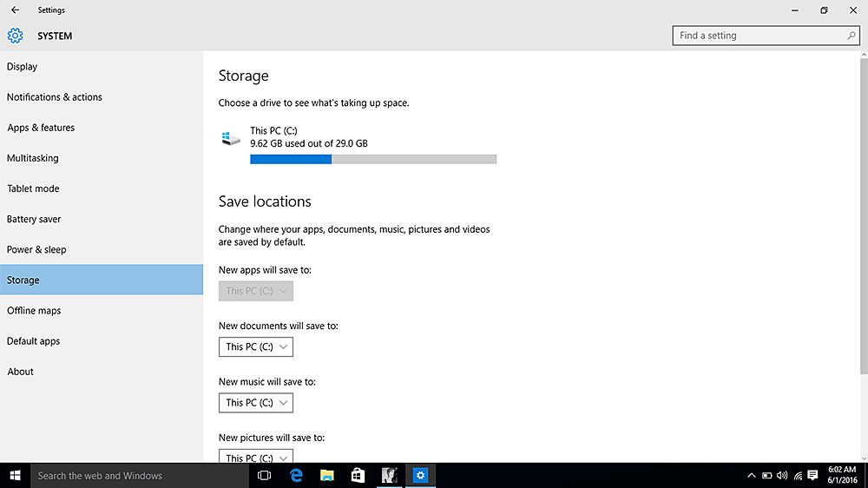The image size is (868, 488).
Task: Click the SYSTEM gear icon
Action: point(15,36)
